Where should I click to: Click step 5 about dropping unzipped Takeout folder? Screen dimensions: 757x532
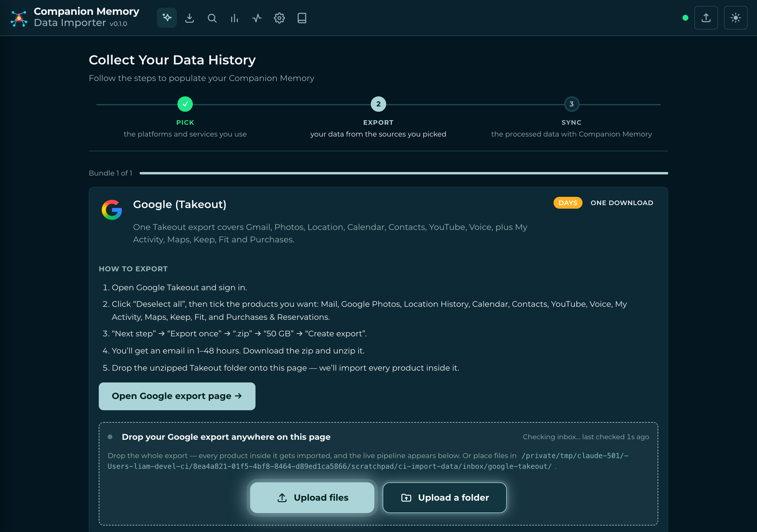tap(285, 368)
